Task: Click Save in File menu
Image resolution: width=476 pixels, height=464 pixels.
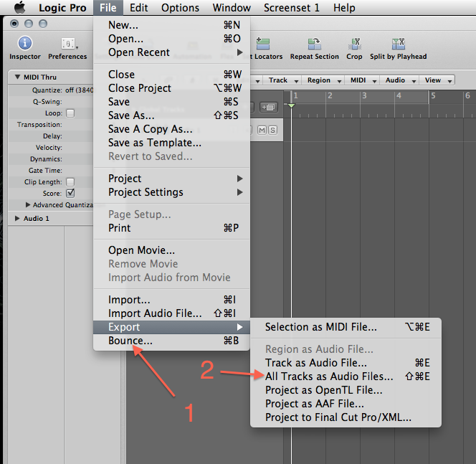Action: click(171, 102)
